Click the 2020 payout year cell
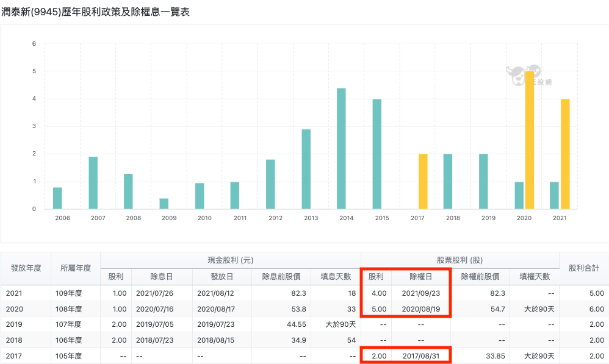The image size is (609, 364). pyautogui.click(x=26, y=309)
